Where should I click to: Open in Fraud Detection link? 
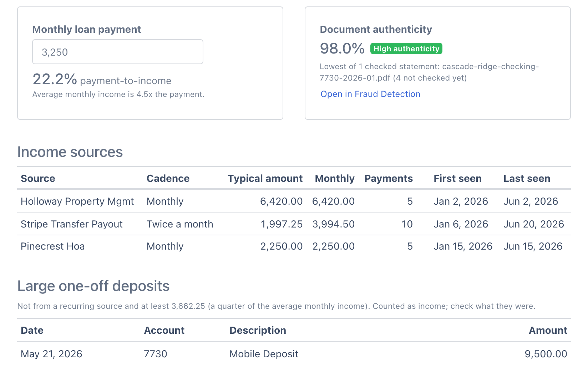370,94
